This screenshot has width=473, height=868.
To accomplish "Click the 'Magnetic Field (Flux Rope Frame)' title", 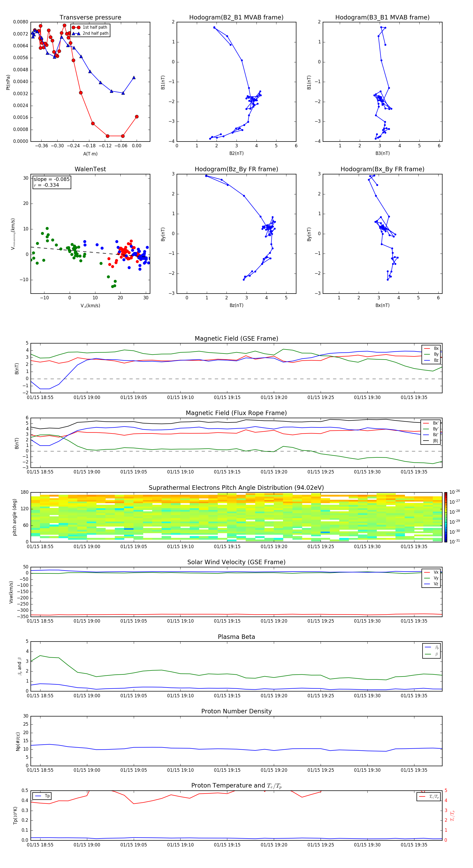I will coord(236,413).
